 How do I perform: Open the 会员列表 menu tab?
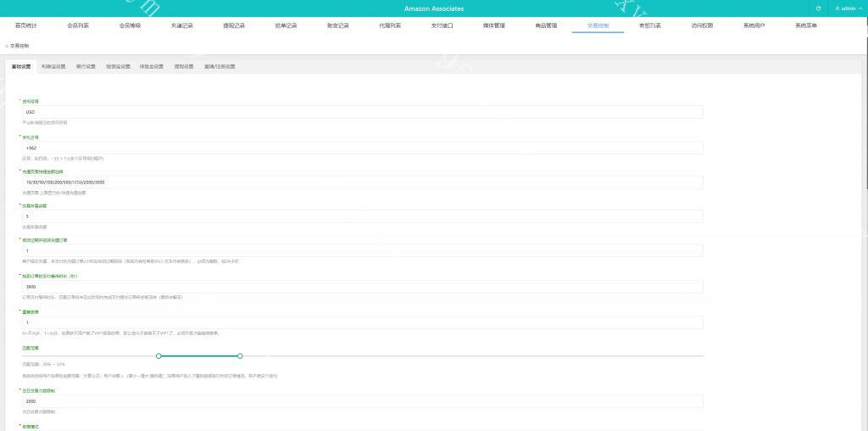77,25
